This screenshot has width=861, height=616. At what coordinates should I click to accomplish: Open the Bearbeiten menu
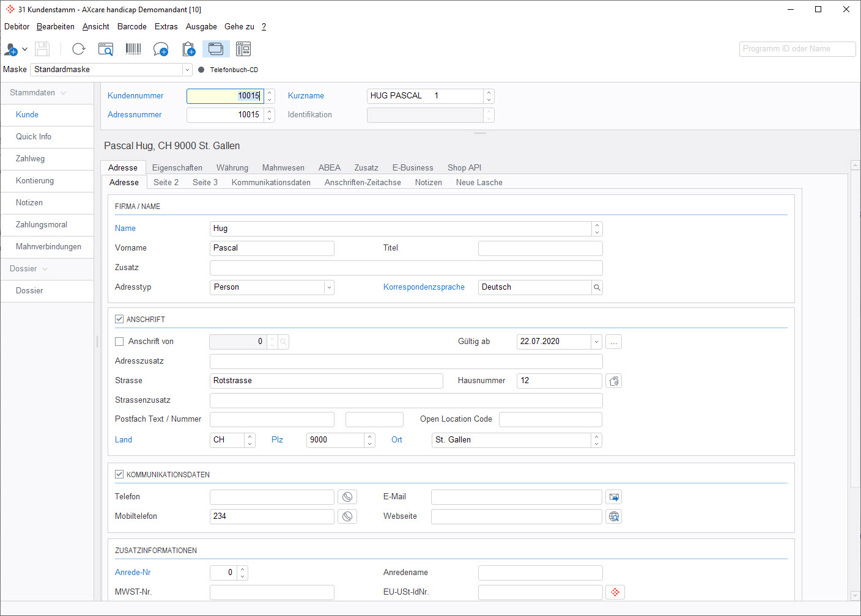(x=56, y=27)
